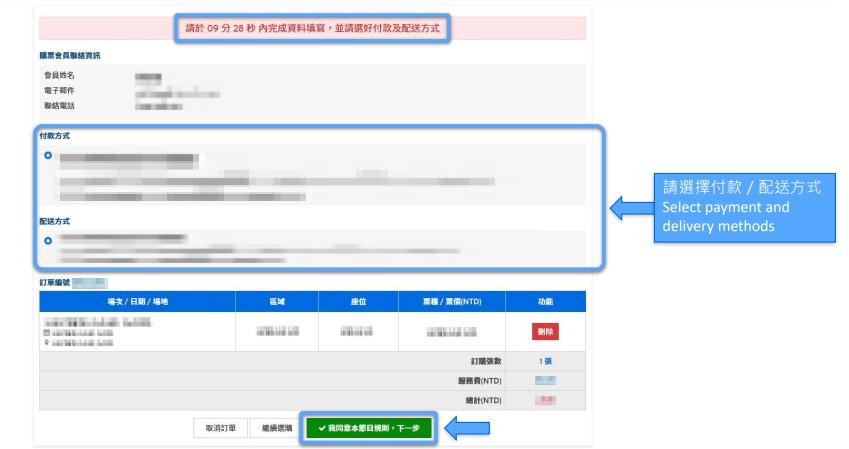Click the 會員姓名 label
Viewport: 849px width, 449px height.
(x=60, y=75)
